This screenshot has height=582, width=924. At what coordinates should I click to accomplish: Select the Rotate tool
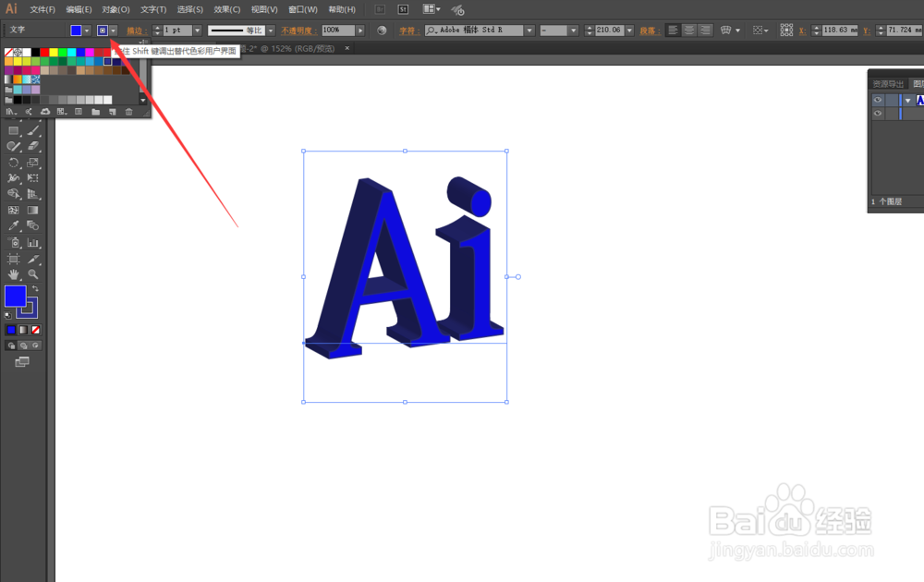click(14, 162)
